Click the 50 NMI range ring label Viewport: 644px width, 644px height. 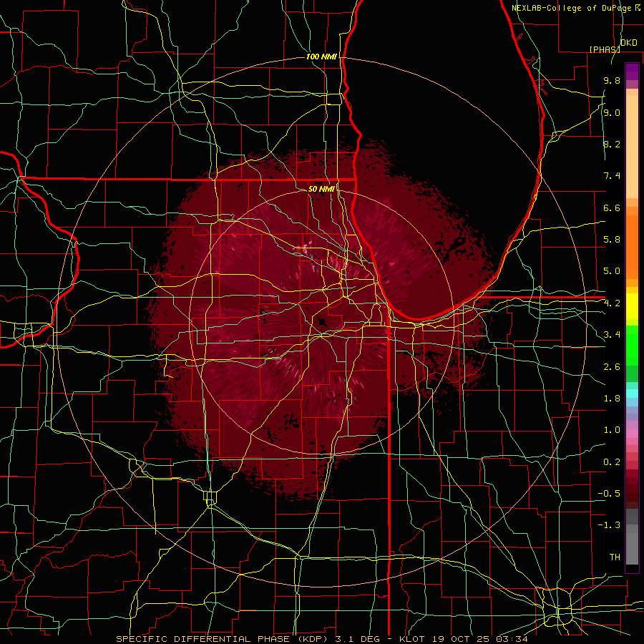pyautogui.click(x=321, y=189)
